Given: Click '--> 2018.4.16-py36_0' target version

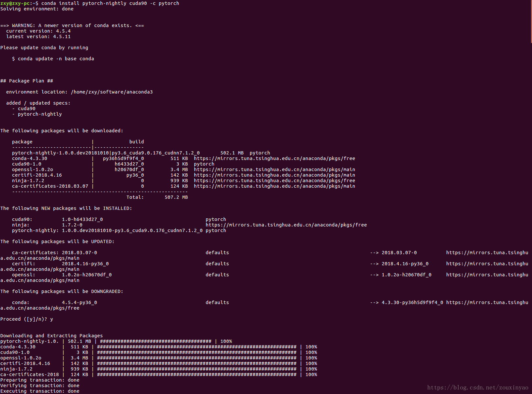Looking at the screenshot, I should coord(399,264).
